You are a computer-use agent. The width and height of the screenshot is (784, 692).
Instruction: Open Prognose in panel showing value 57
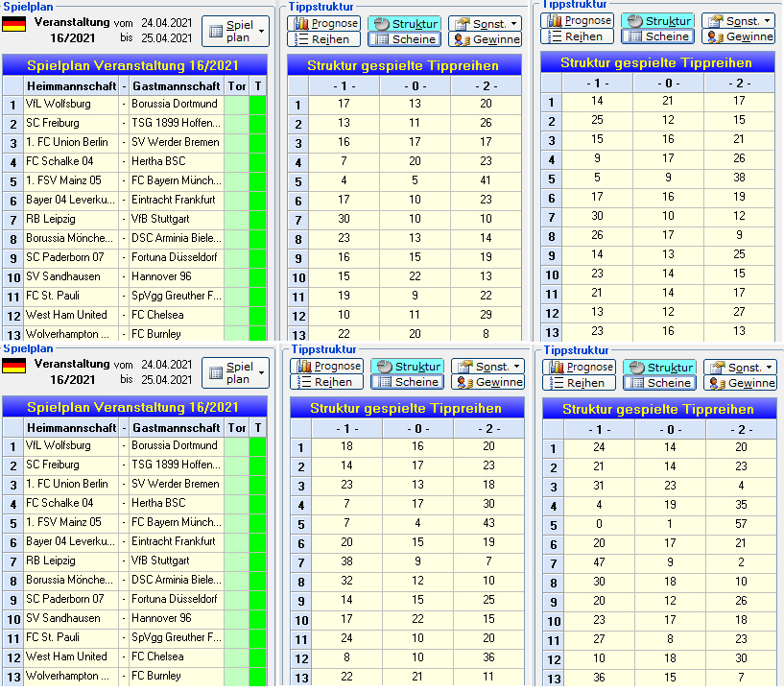tap(579, 367)
